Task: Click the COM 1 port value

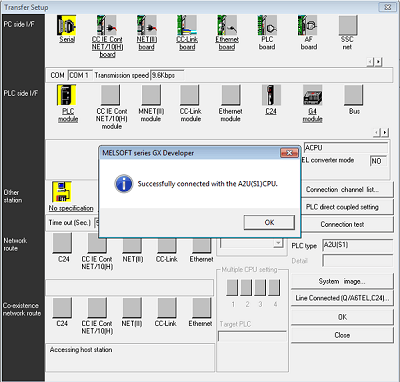Action: pos(80,75)
